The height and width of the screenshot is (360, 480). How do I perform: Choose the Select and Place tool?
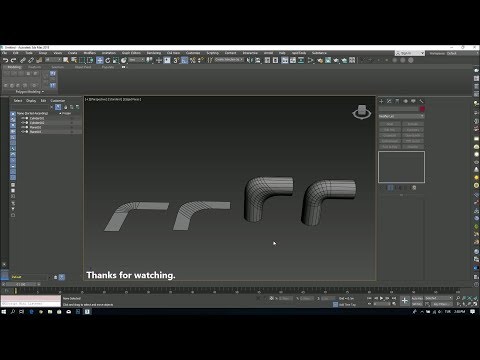pos(124,60)
